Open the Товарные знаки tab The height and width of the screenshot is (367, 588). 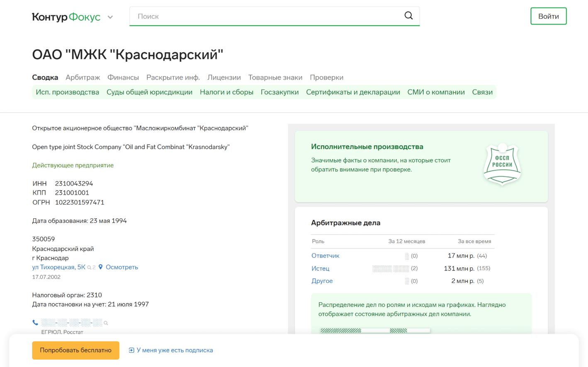pos(275,77)
